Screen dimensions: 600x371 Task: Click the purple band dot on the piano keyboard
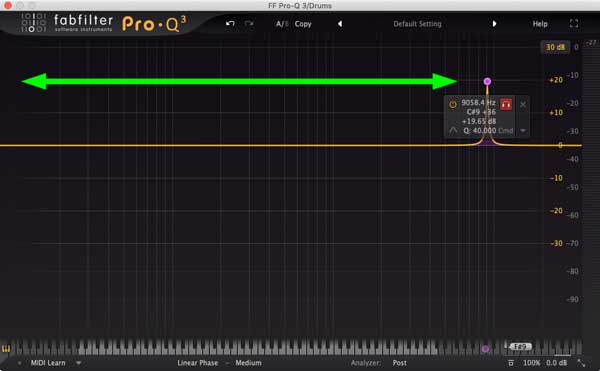click(485, 348)
